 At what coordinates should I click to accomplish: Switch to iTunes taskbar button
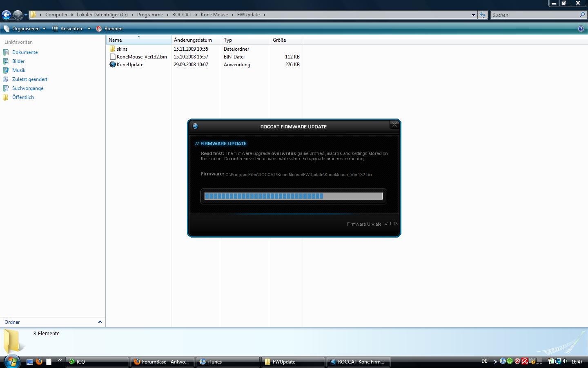(227, 361)
